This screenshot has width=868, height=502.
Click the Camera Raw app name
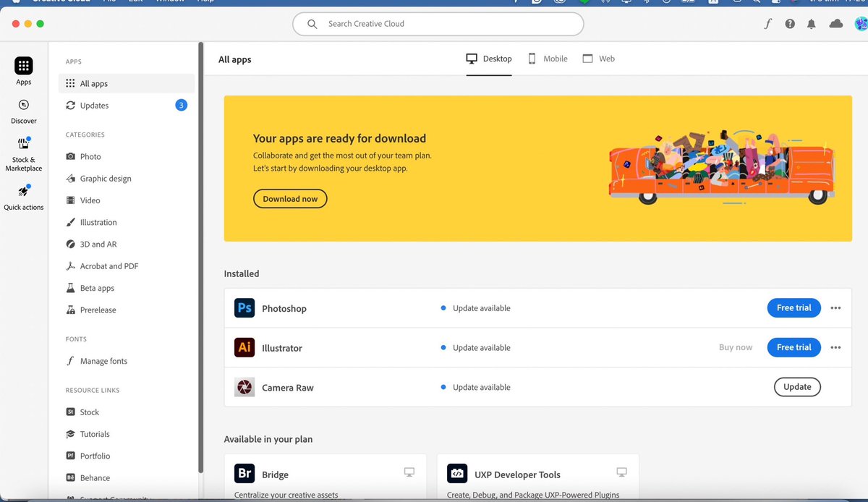288,388
